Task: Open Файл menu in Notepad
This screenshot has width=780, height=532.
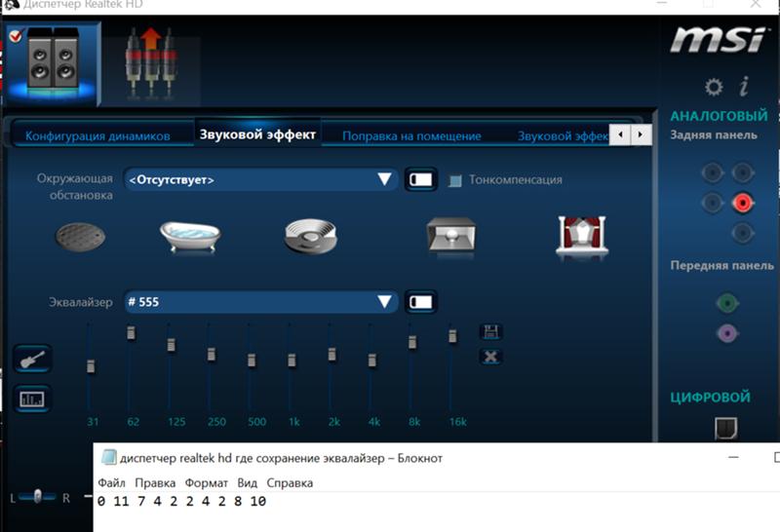Action: point(111,482)
